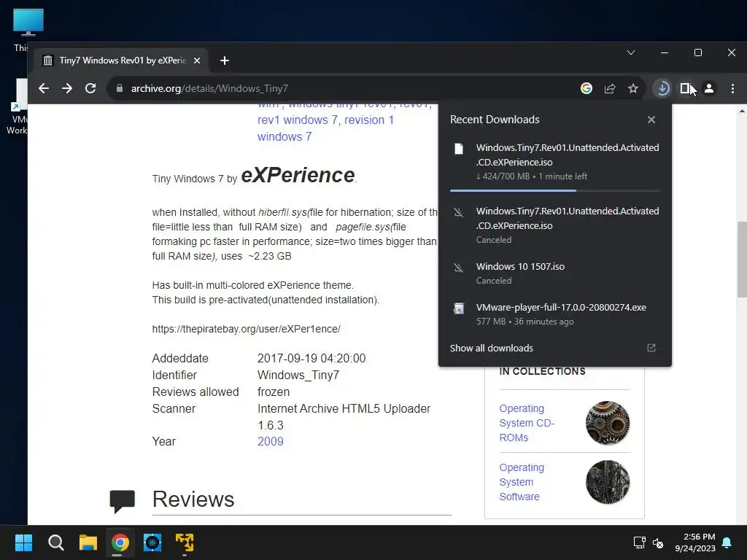Open the blue circular app on the taskbar
Viewport: 747px width, 560px height.
(152, 542)
